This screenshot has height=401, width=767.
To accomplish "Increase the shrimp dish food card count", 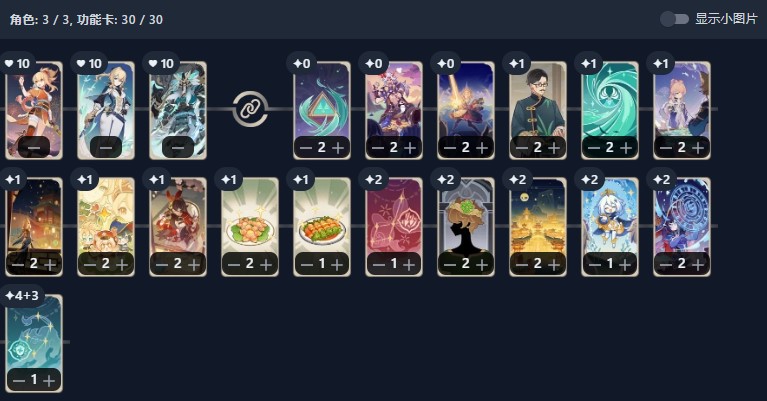I will (x=338, y=264).
